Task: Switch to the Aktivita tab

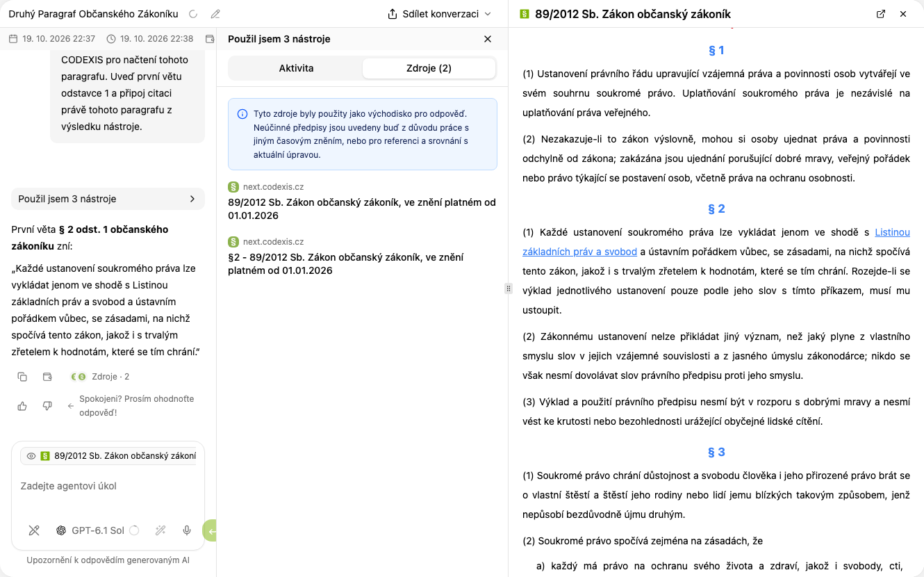Action: (296, 68)
